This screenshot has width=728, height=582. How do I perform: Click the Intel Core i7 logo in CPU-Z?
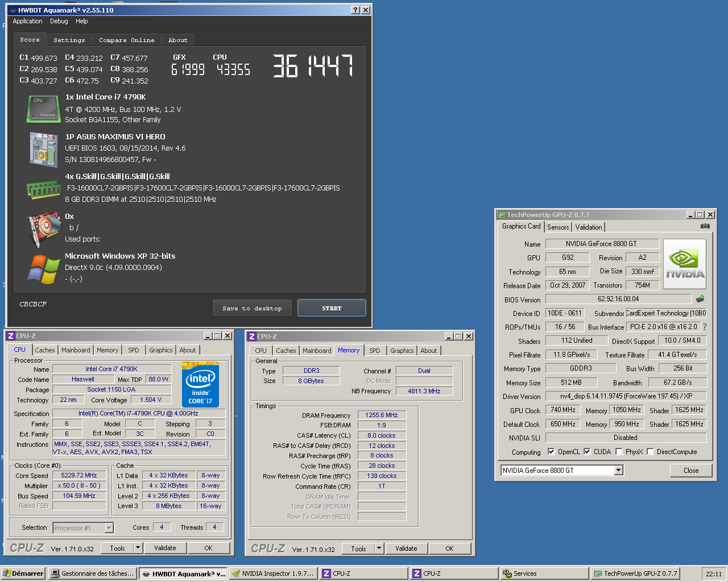(x=200, y=384)
